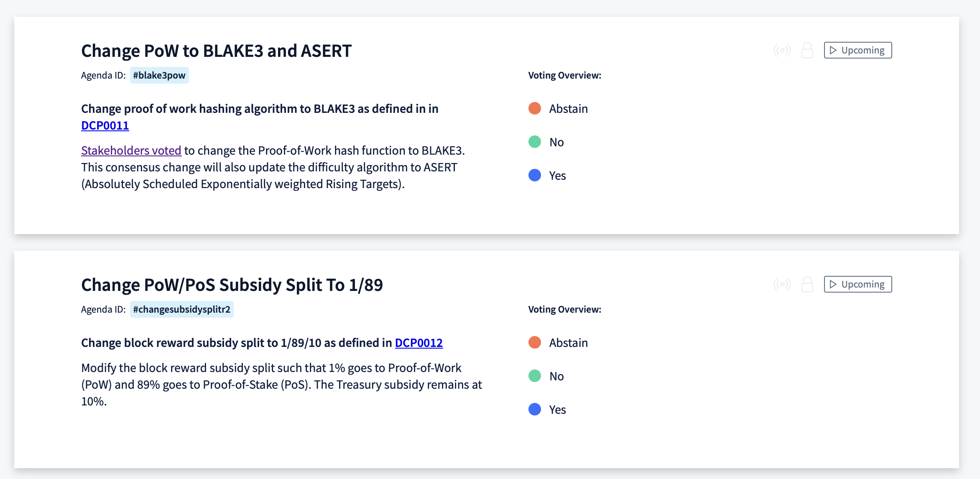Click green No dot in Subsidy Split voting
This screenshot has width=980, height=479.
point(535,376)
